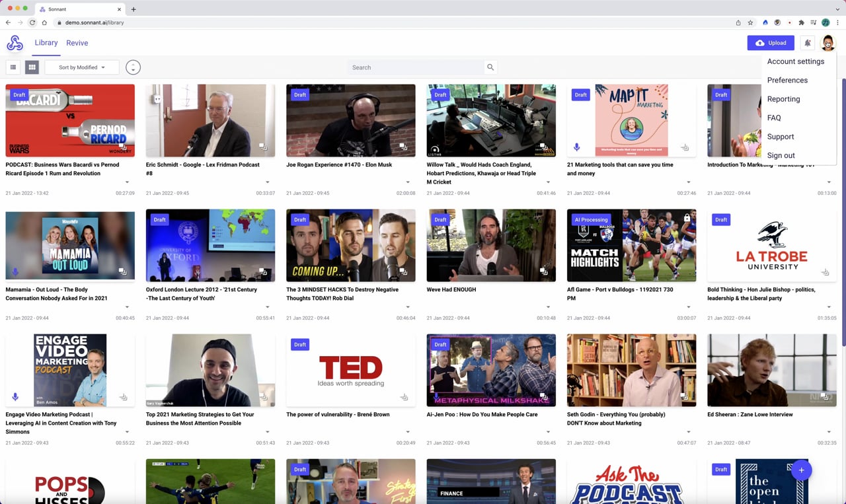The width and height of the screenshot is (846, 504).
Task: Click microphone icon on Engage Video Marketing thumbnail
Action: pyautogui.click(x=15, y=397)
